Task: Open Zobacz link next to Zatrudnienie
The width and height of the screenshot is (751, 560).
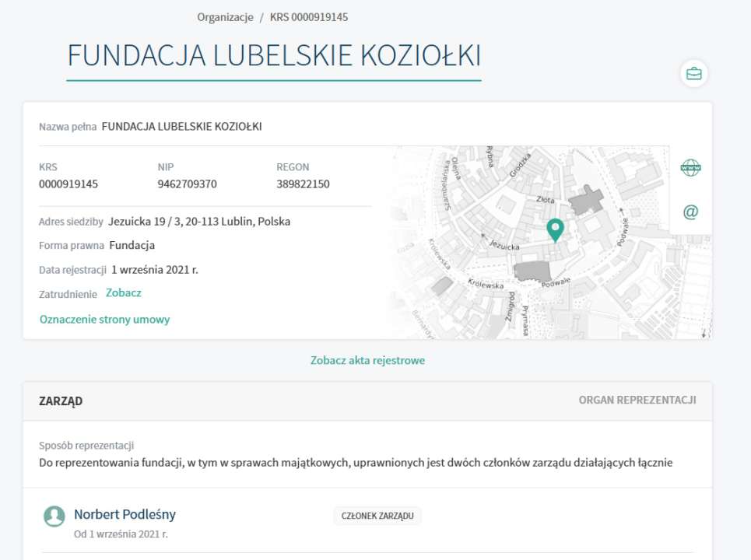Action: click(123, 293)
